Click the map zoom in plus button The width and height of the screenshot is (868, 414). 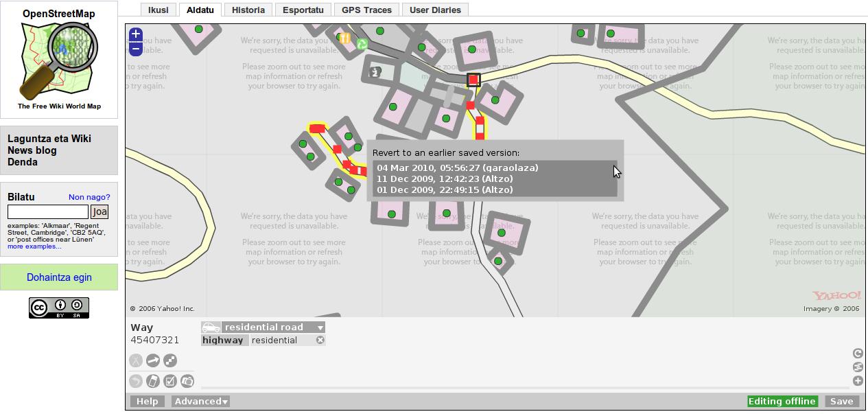(x=136, y=34)
